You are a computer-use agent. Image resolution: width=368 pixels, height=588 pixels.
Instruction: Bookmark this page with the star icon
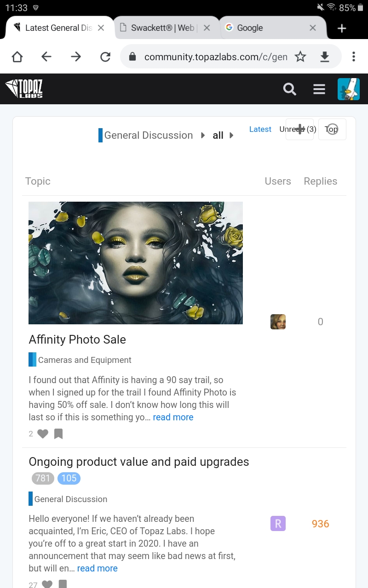[300, 57]
